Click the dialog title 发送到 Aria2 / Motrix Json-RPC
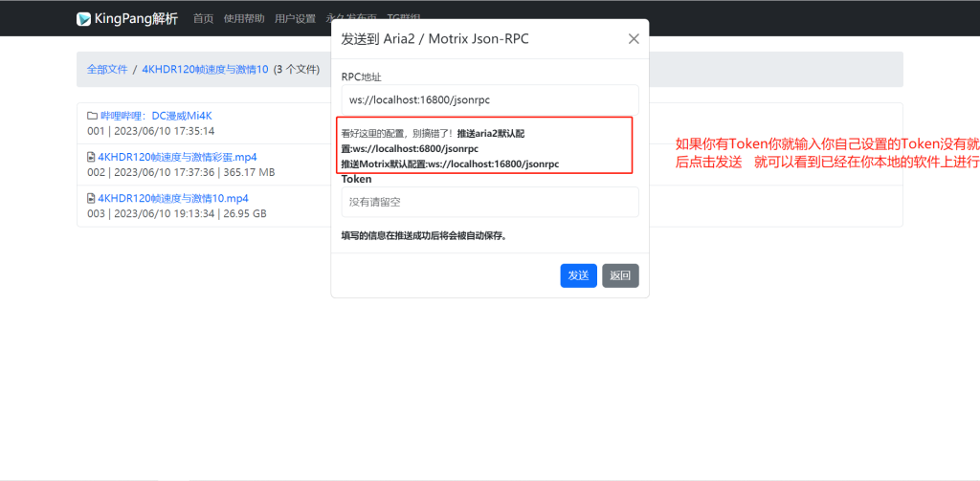This screenshot has width=980, height=481. coord(434,39)
